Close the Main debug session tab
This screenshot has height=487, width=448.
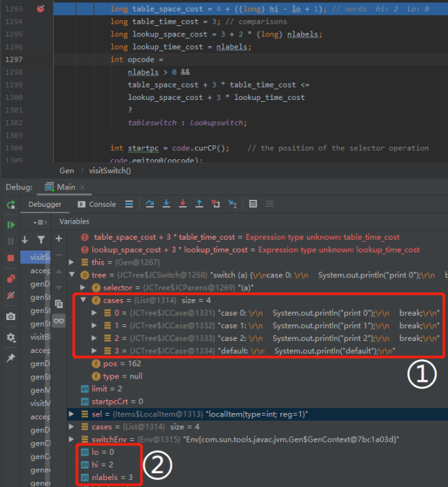point(82,187)
